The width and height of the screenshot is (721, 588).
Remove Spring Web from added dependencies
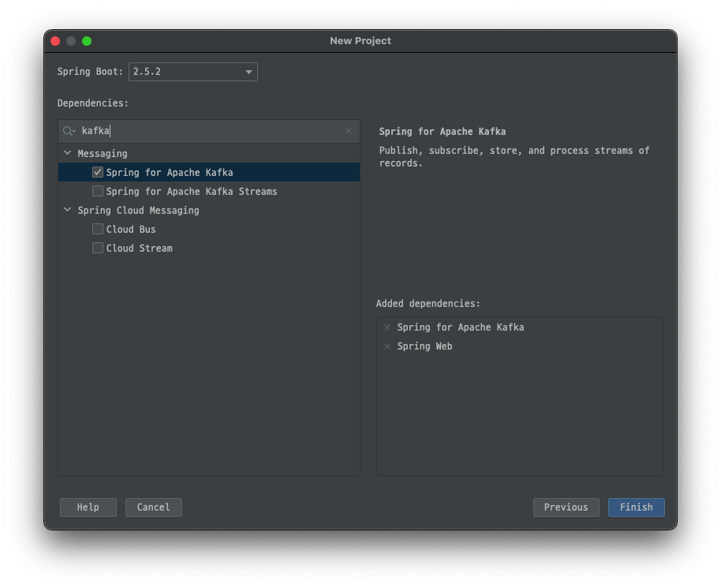(387, 346)
